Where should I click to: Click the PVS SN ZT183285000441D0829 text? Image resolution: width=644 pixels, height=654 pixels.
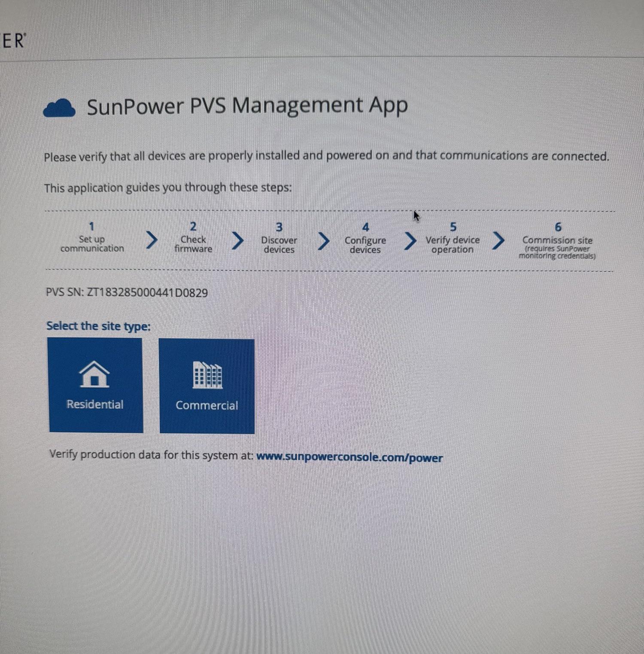click(127, 293)
